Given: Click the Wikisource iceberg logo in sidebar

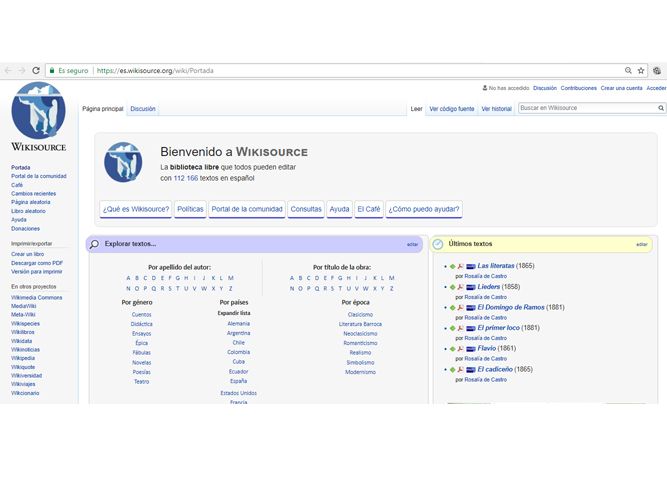Looking at the screenshot, I should [x=38, y=112].
